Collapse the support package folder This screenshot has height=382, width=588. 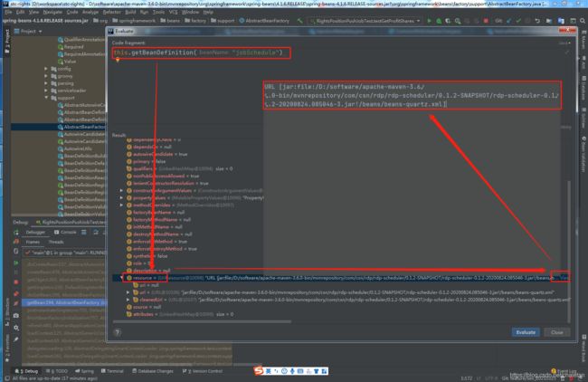pos(46,98)
